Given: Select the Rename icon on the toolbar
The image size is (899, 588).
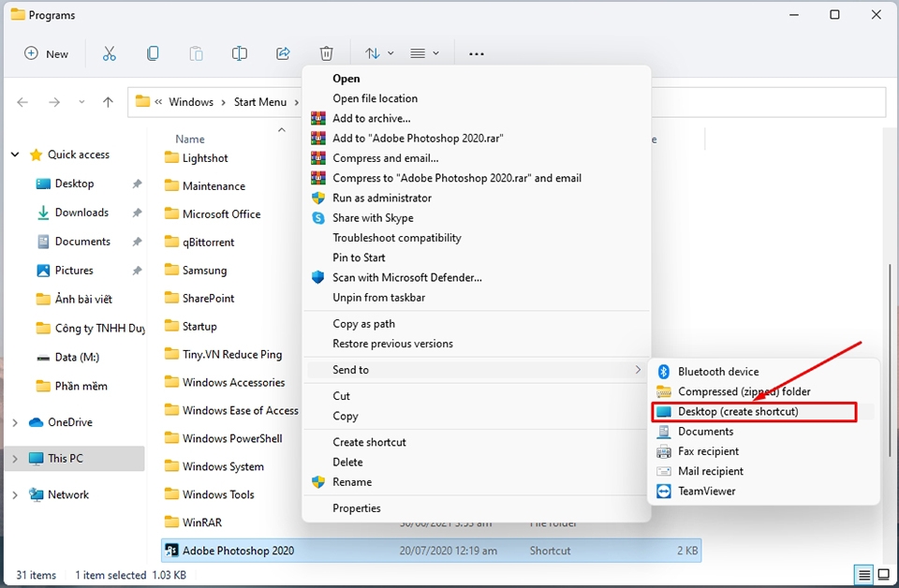Looking at the screenshot, I should point(239,53).
